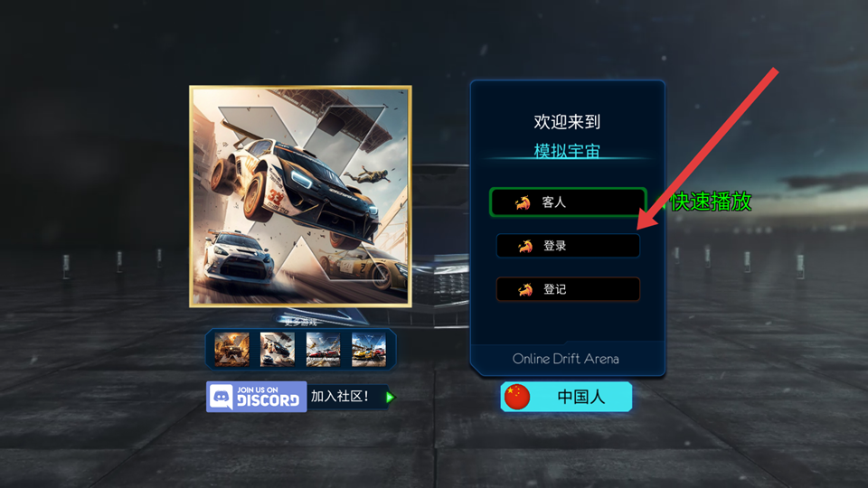Click the green arrow after 加入社区

pos(391,397)
